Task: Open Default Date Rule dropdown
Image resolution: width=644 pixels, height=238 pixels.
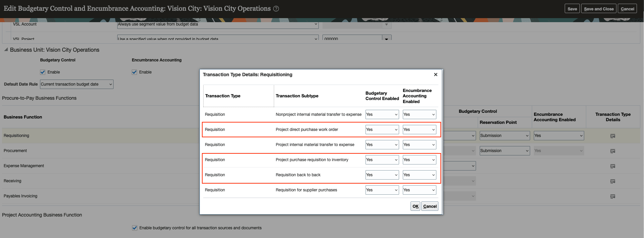Action: tap(77, 84)
